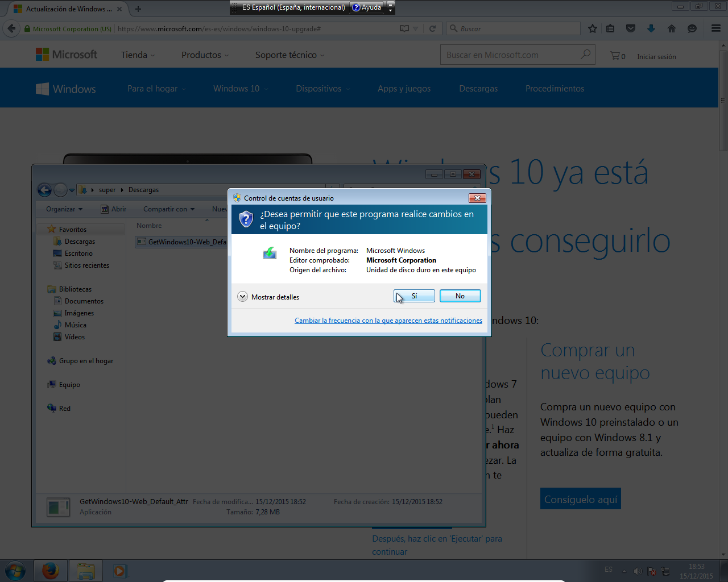The width and height of the screenshot is (728, 582).
Task: Open the Firefox hamburger menu
Action: pos(715,27)
